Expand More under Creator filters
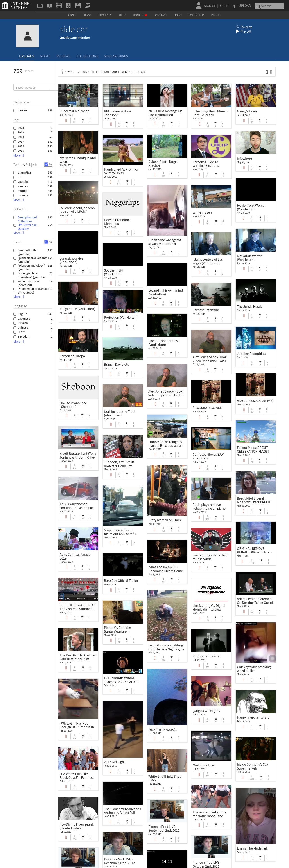This screenshot has height=868, width=289. click(18, 297)
